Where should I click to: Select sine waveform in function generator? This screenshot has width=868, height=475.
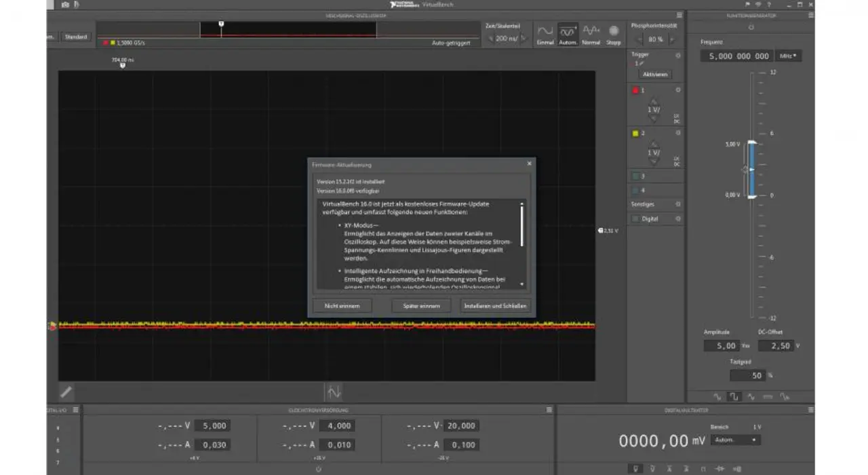pyautogui.click(x=717, y=396)
